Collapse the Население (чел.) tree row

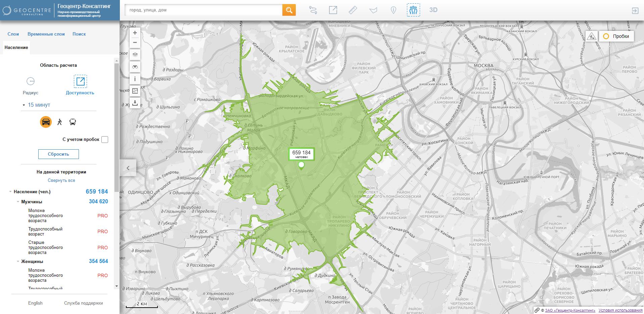10,192
